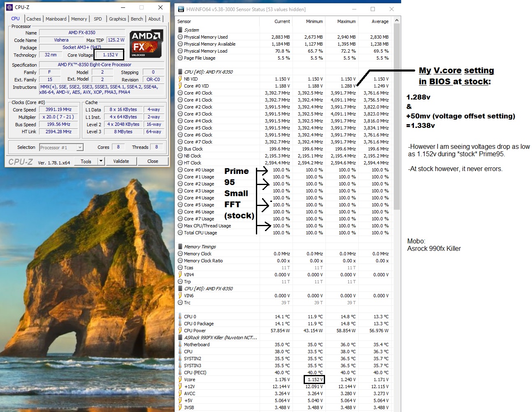This screenshot has height=412, width=532.
Task: Select the HT Link value 2594.28 MHz
Action: (x=58, y=132)
